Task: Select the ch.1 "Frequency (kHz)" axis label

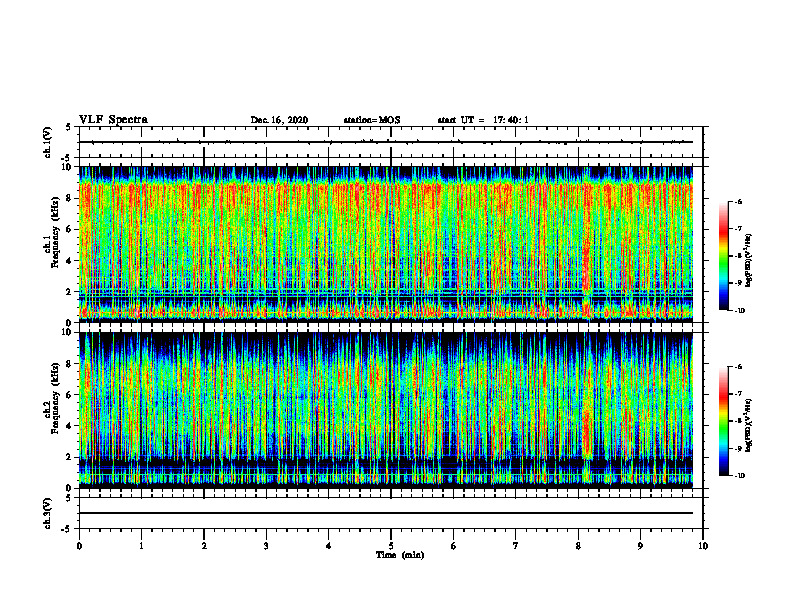Action: click(x=55, y=232)
